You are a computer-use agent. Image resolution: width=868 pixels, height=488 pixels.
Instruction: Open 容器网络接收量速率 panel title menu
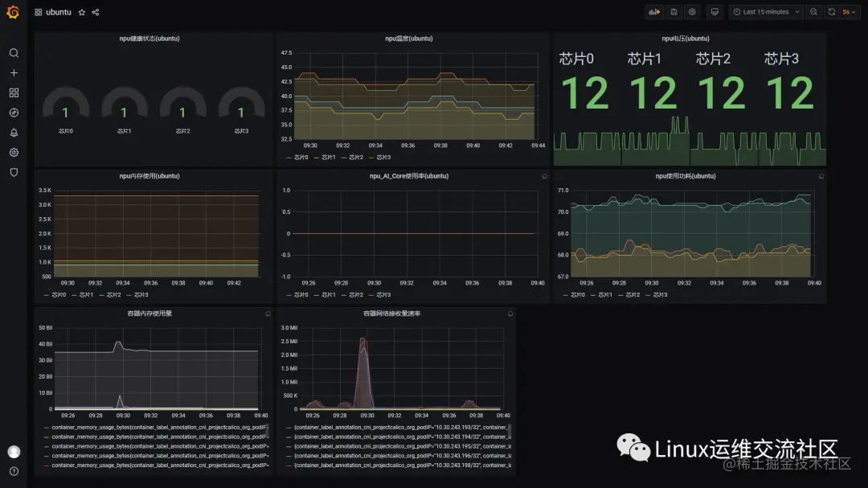coord(391,314)
